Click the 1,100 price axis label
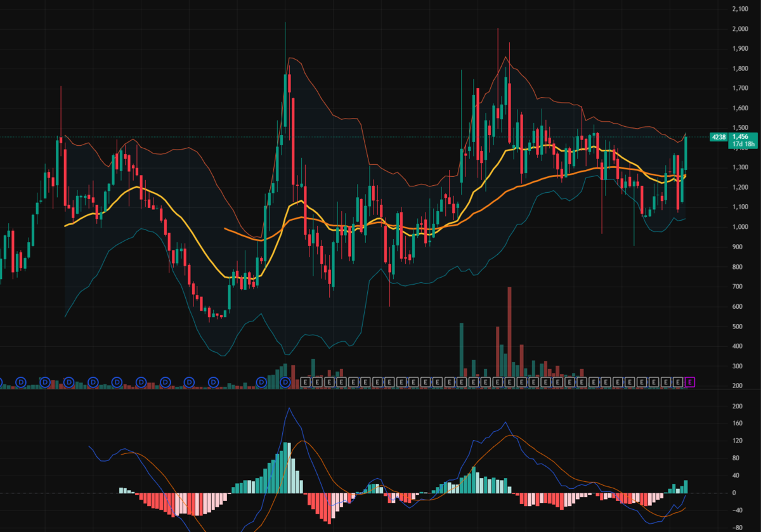This screenshot has width=761, height=532. tap(740, 207)
